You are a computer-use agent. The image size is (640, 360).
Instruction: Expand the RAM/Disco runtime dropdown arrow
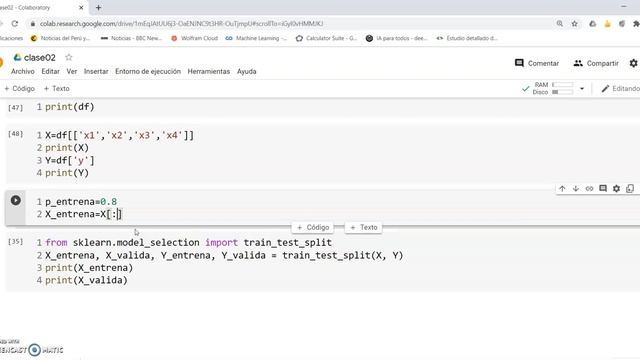582,88
